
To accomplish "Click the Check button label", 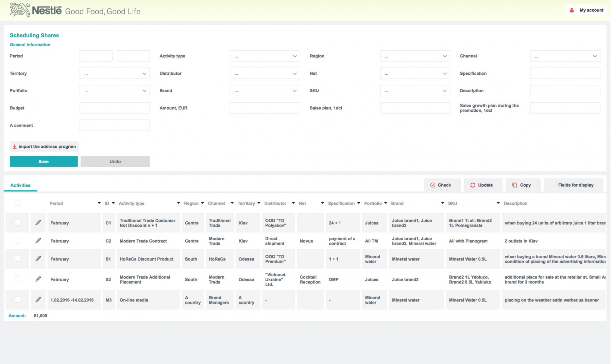I will pyautogui.click(x=444, y=185).
